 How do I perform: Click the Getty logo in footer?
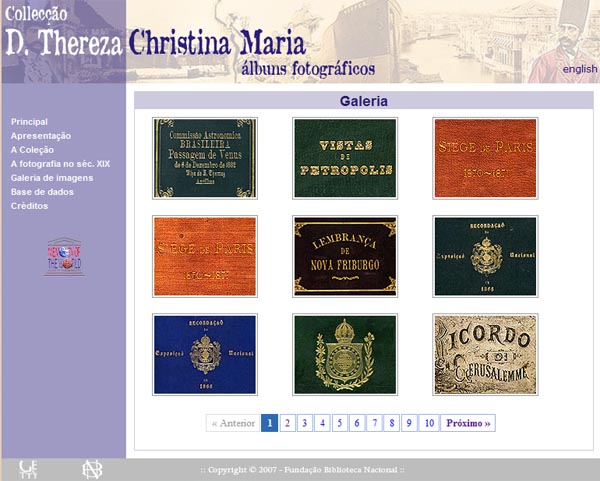coord(29,470)
